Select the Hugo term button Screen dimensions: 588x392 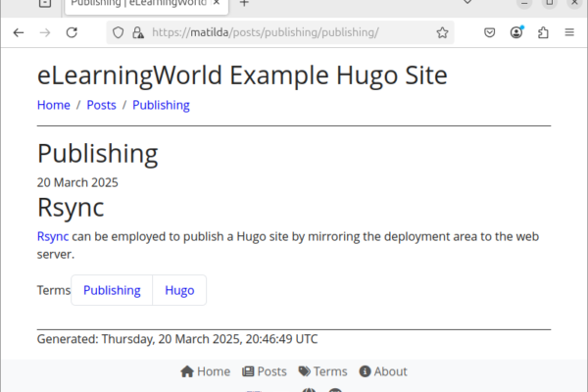pos(179,290)
